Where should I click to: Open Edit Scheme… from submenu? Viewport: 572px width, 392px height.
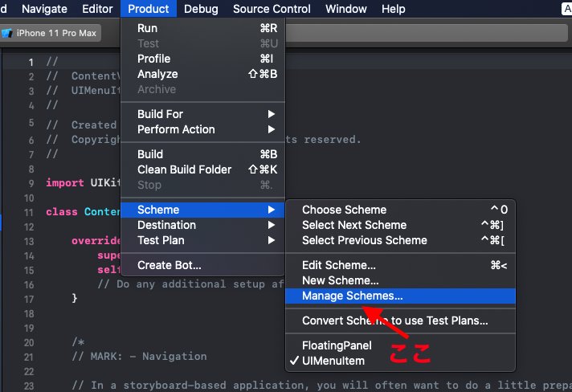400,265
